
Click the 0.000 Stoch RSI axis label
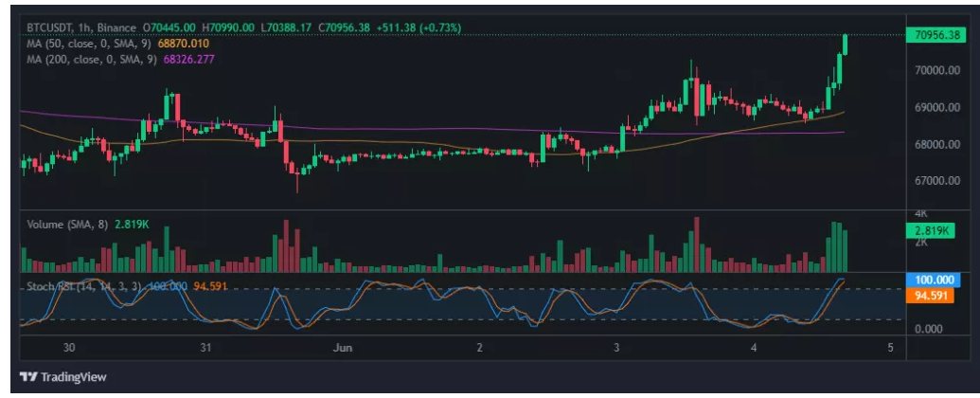[929, 330]
